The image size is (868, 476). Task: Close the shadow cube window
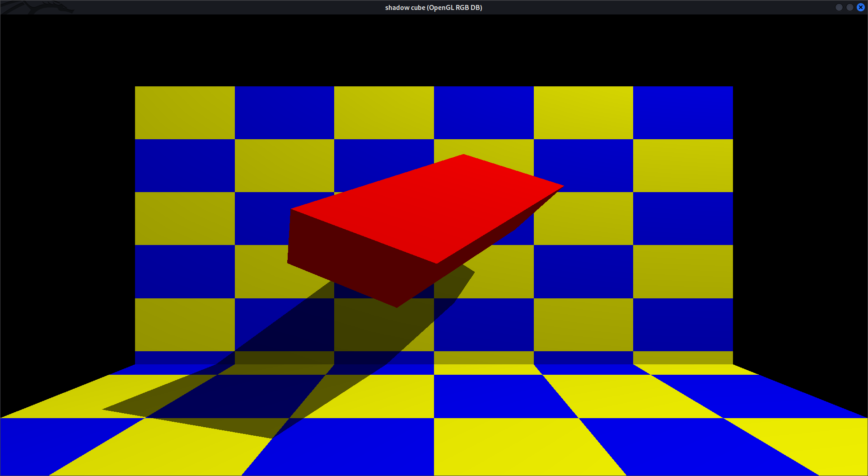click(861, 7)
